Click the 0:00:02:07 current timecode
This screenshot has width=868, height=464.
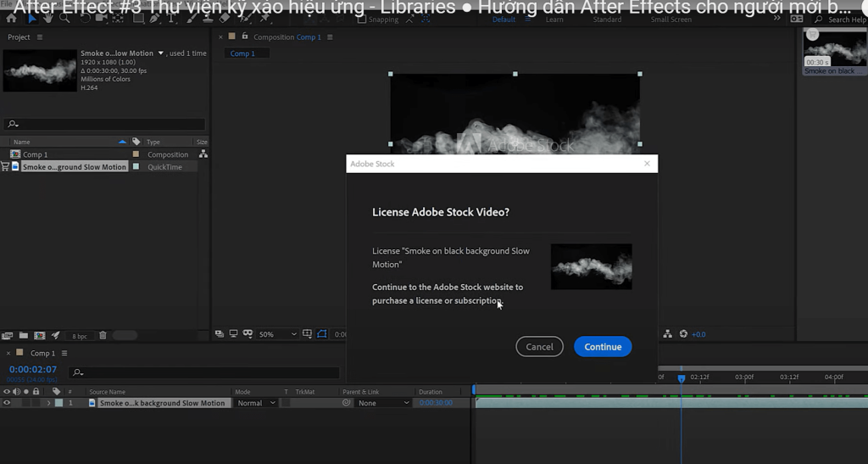[x=33, y=369]
